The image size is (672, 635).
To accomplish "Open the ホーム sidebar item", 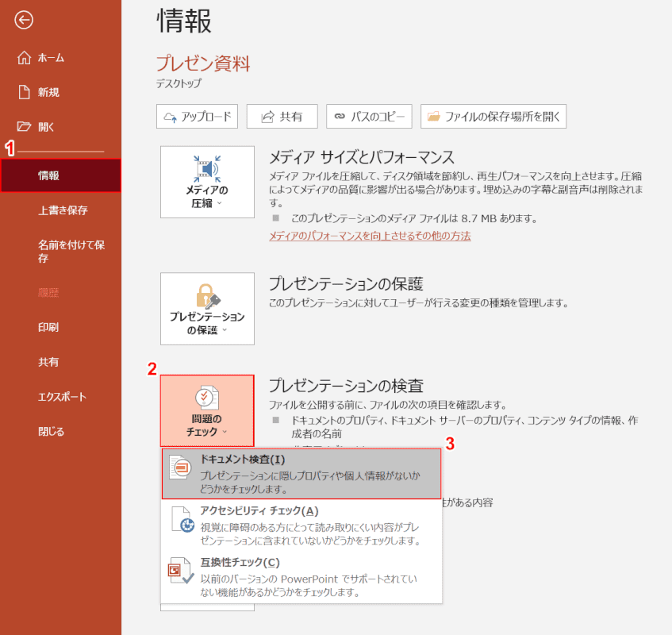I will click(60, 57).
